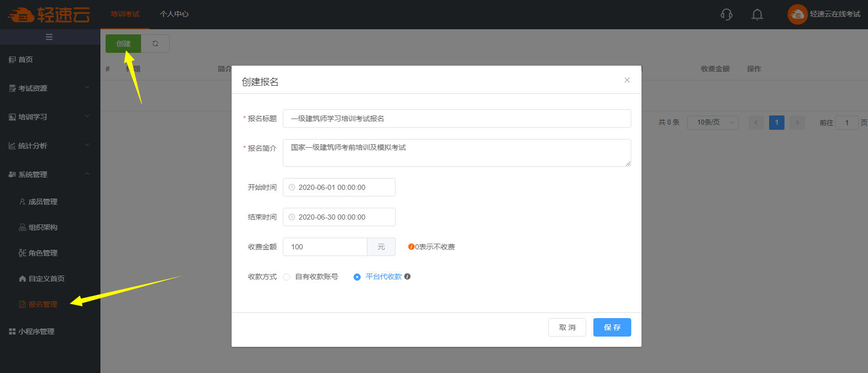Click the clock icon in 开始时间

pos(292,187)
